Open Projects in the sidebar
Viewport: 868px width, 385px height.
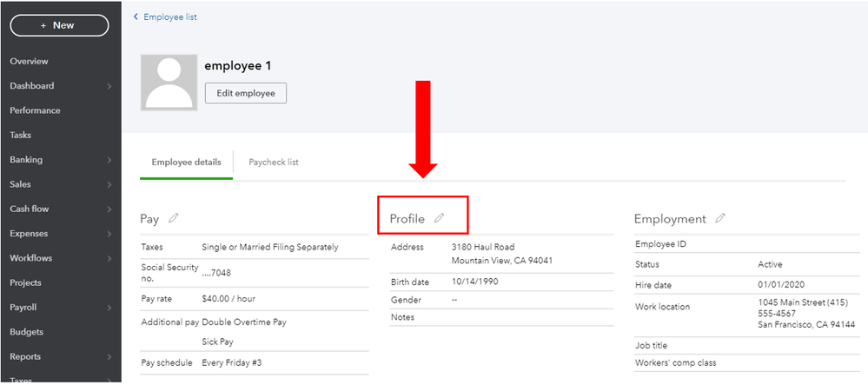click(x=25, y=282)
